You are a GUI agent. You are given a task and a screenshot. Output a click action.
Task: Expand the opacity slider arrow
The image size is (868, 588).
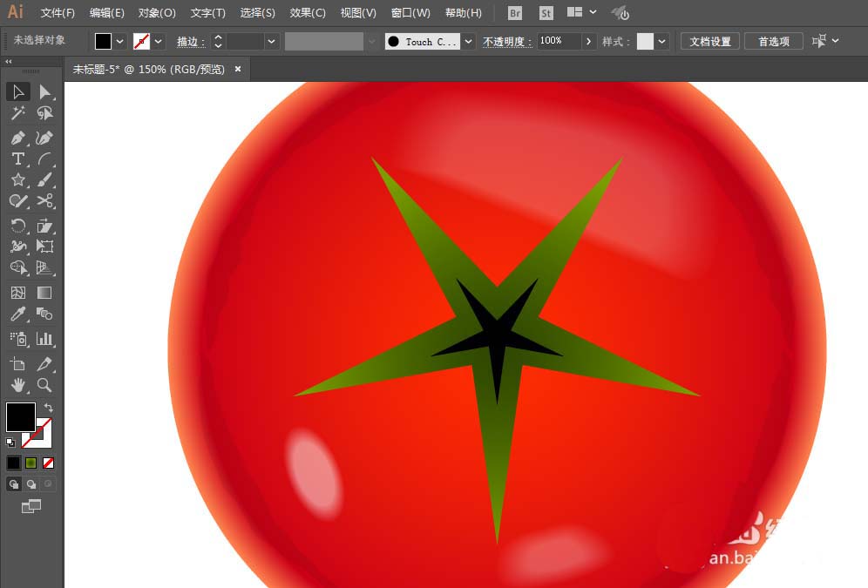[x=588, y=42]
